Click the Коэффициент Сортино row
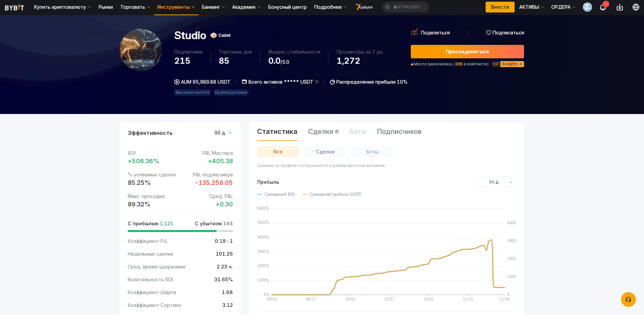 [180, 305]
